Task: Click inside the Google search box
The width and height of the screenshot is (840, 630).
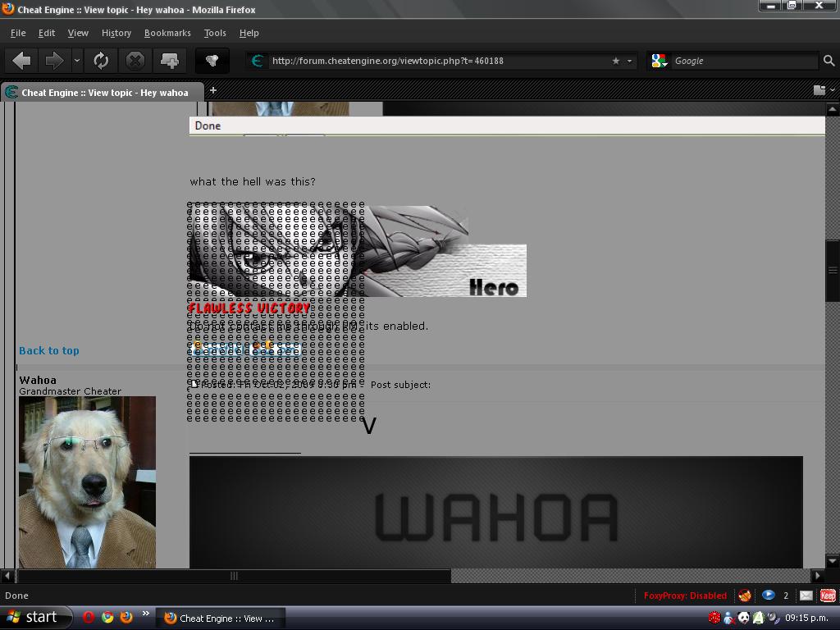Action: (x=745, y=61)
